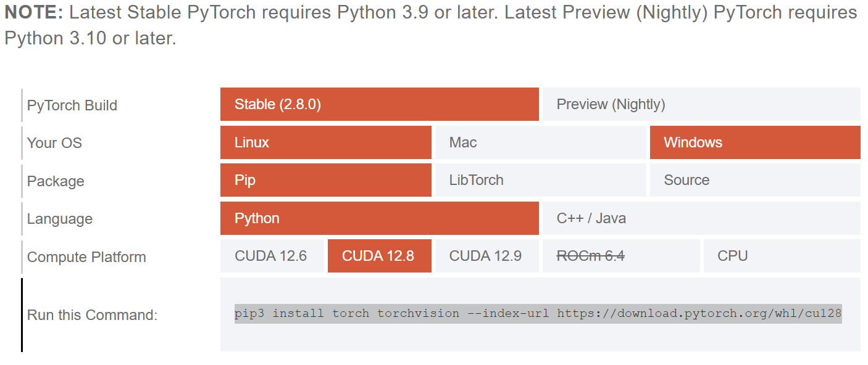Click the crossed-out ROCm 6.4 option

click(x=620, y=256)
